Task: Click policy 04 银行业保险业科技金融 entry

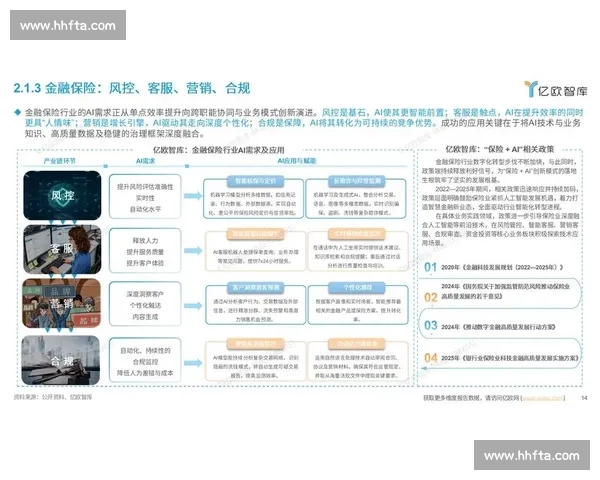Action: click(x=510, y=358)
